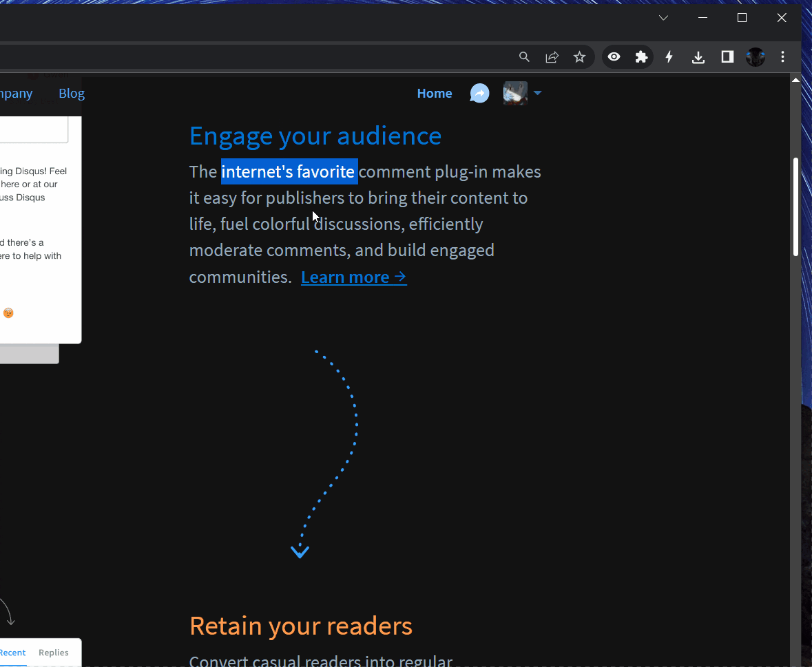Expand the tab search chevron

(x=663, y=18)
